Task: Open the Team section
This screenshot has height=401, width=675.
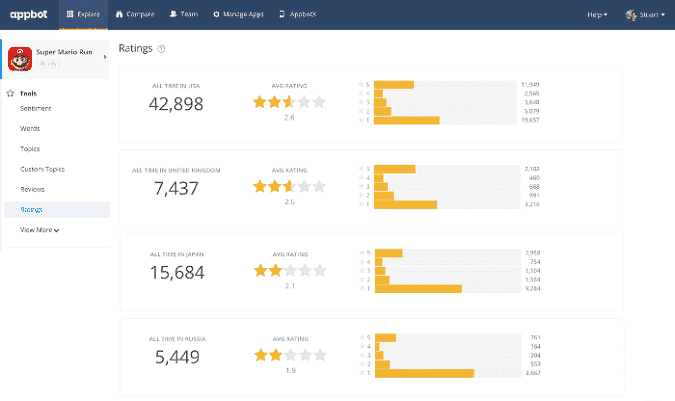Action: 183,14
